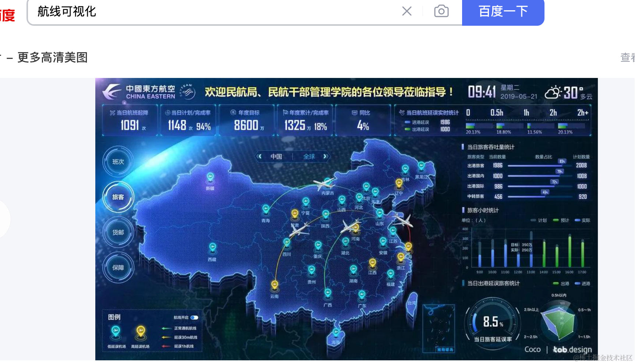Click the 当日旅客吞吐量统计 heading

click(x=491, y=147)
